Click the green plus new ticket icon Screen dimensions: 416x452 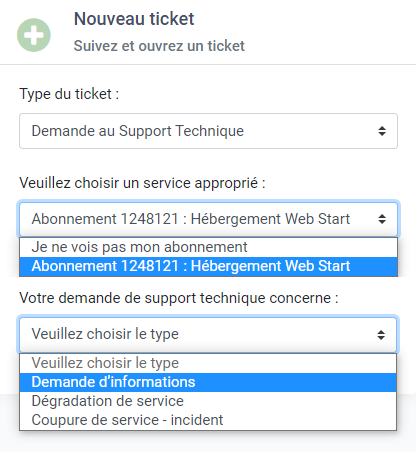click(x=34, y=35)
